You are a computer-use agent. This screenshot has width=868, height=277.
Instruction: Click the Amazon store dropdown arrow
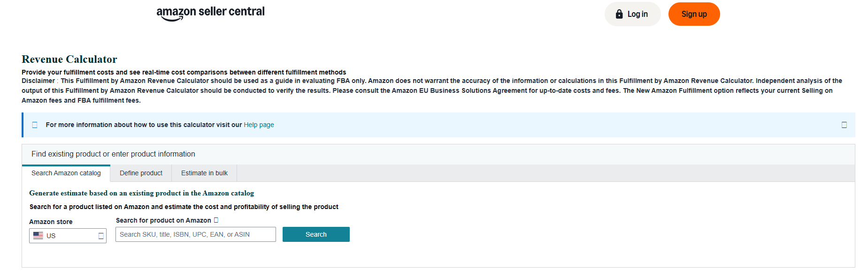tap(100, 236)
